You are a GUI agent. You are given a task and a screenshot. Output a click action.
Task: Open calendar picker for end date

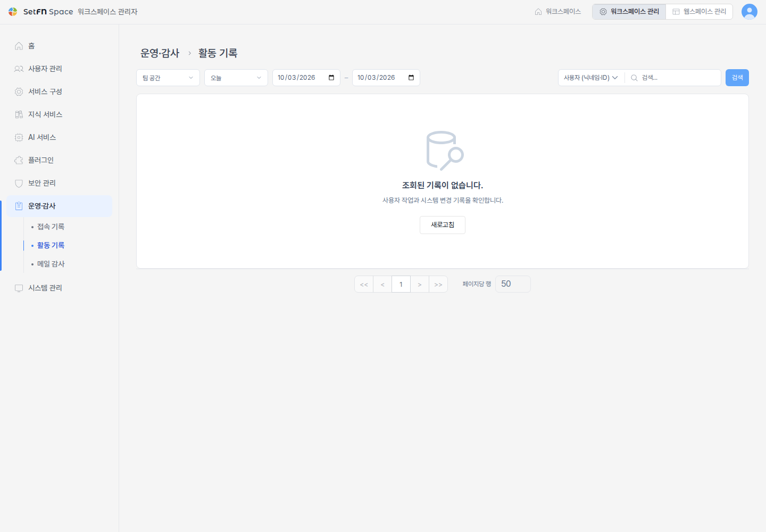pyautogui.click(x=411, y=78)
